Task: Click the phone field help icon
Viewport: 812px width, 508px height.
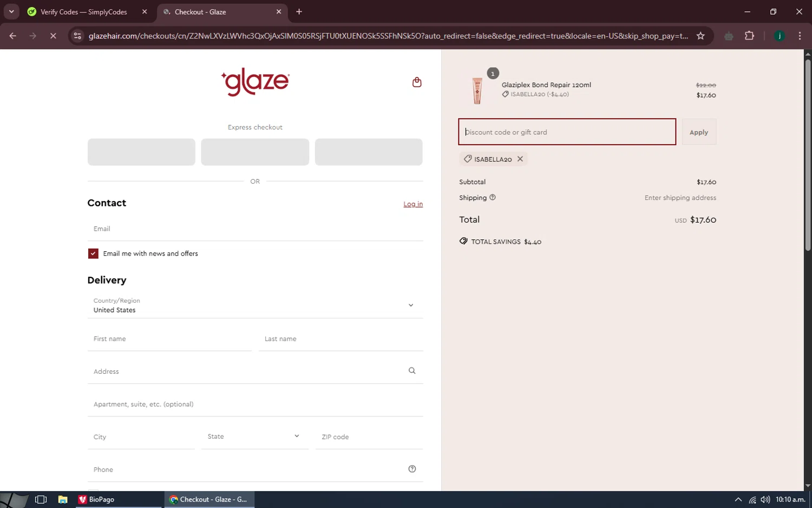Action: point(412,469)
